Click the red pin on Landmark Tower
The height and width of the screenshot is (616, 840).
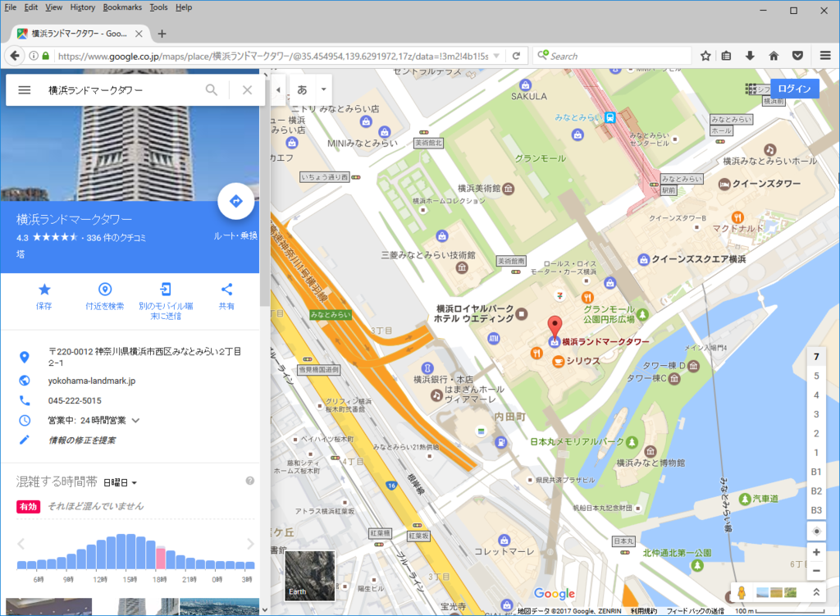555,326
